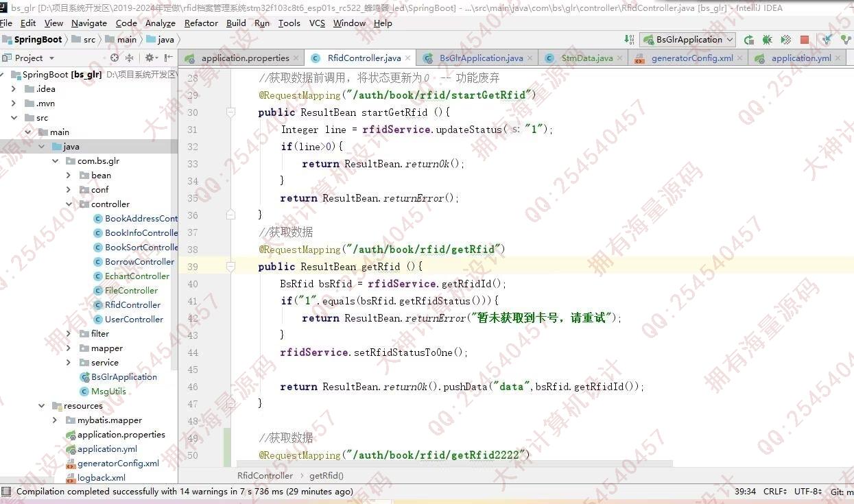Expand the mapper package
The height and width of the screenshot is (504, 854).
coord(69,348)
